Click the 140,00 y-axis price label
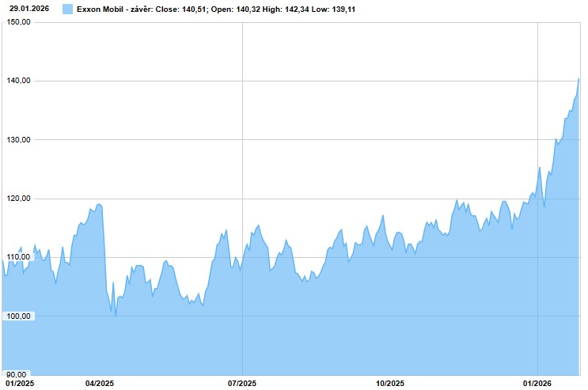The height and width of the screenshot is (390, 588). pos(17,81)
